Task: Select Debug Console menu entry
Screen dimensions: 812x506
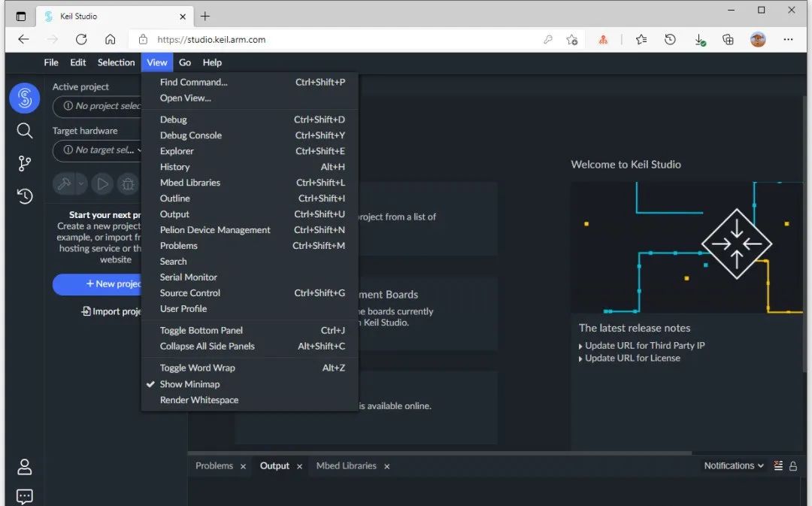Action: coord(250,135)
